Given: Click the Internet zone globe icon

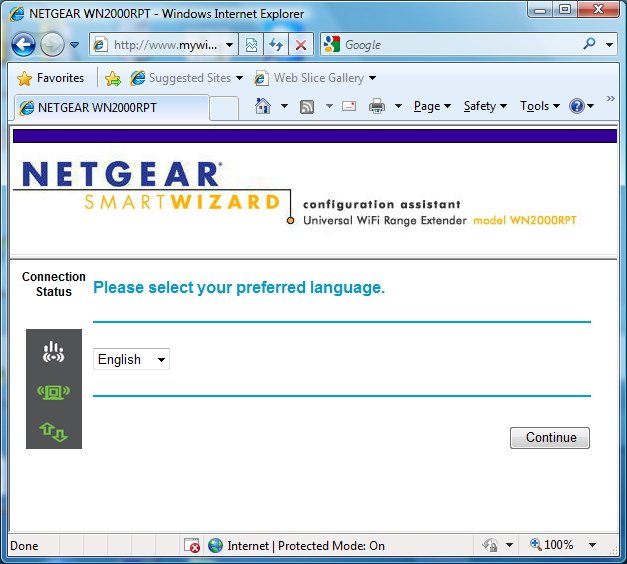Looking at the screenshot, I should tap(216, 546).
